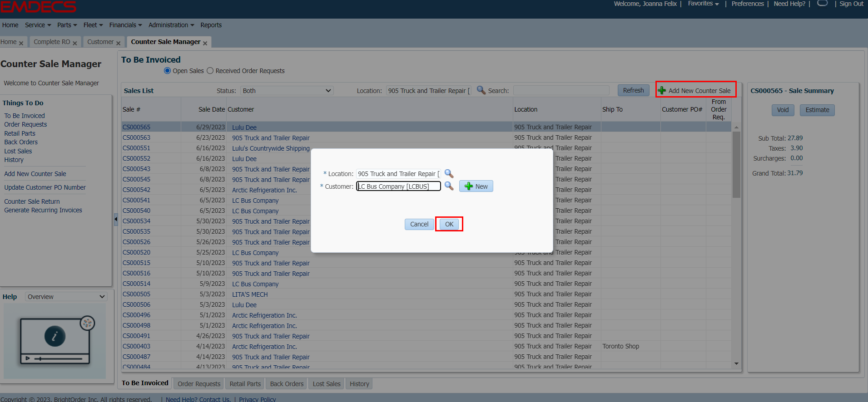
Task: Open sale CS000563
Action: click(x=136, y=137)
